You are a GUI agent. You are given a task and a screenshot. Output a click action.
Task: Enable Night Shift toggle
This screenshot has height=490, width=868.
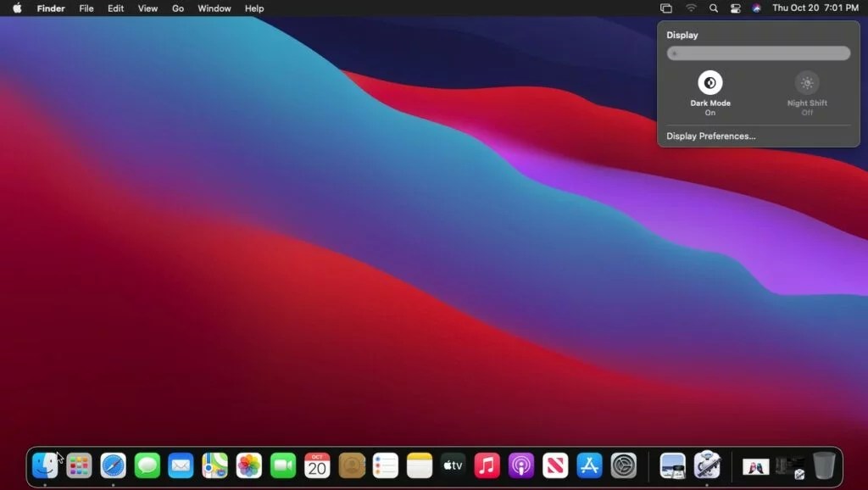tap(807, 83)
